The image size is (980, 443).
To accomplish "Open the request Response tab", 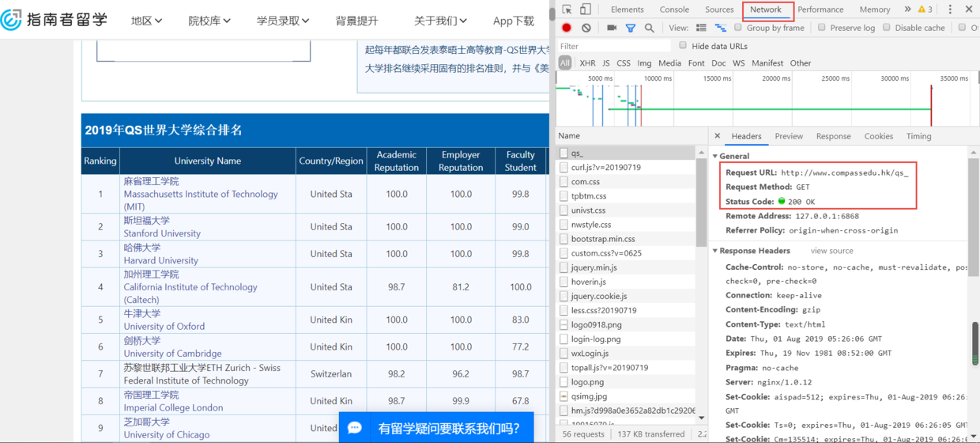I will 834,136.
